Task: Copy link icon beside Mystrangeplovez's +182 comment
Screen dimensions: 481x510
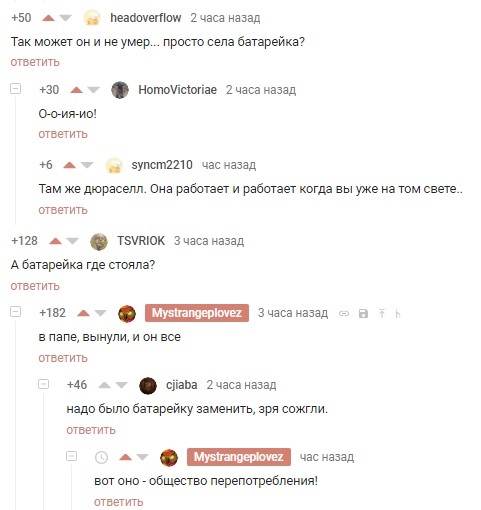Action: pos(344,313)
